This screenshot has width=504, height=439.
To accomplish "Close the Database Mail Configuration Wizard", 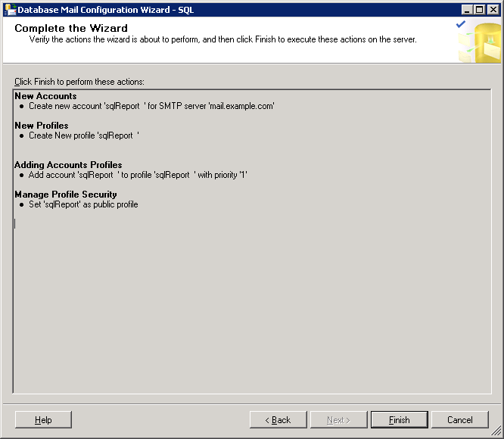I will tap(493, 10).
